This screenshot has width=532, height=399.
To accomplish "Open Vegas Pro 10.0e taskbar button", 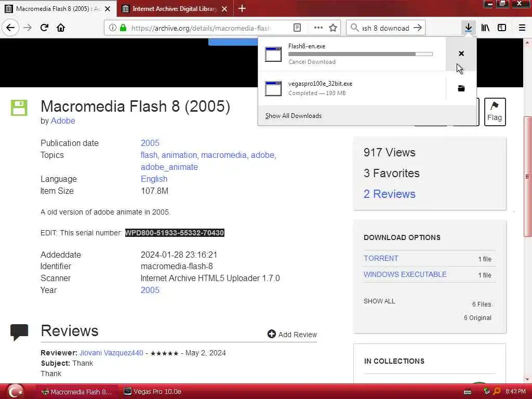I will (153, 392).
